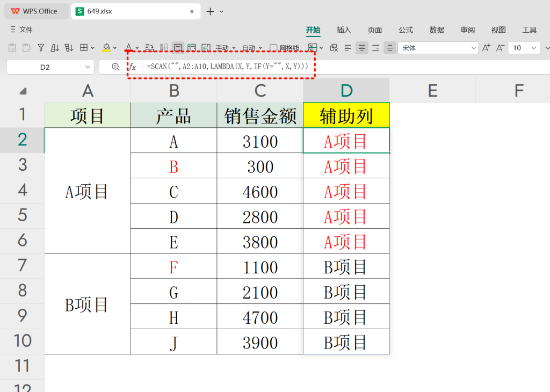Open the freeze panes dropdown arrow
This screenshot has width=550, height=392.
(x=321, y=48)
